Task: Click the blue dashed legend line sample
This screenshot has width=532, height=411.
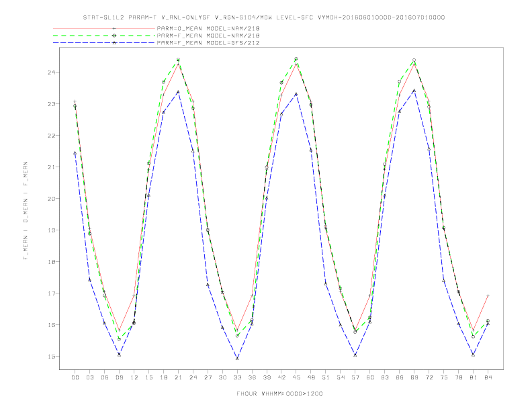Action: pos(104,43)
